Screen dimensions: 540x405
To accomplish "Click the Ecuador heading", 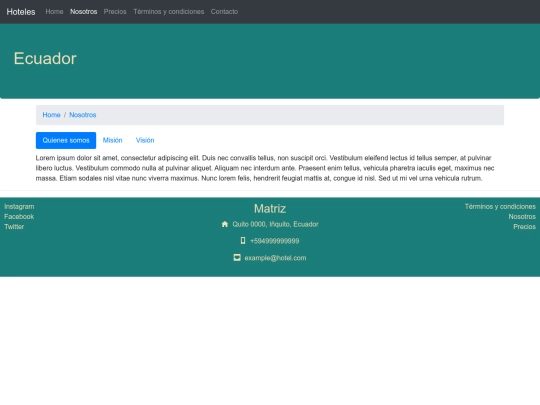I will click(45, 59).
